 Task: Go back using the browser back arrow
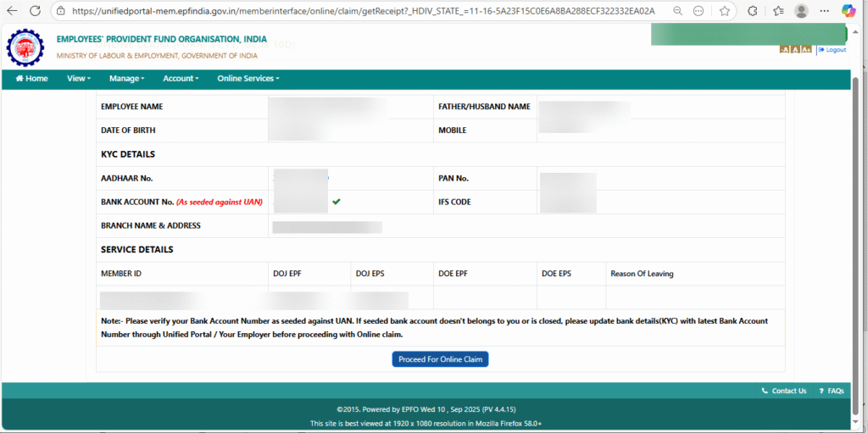coord(12,10)
